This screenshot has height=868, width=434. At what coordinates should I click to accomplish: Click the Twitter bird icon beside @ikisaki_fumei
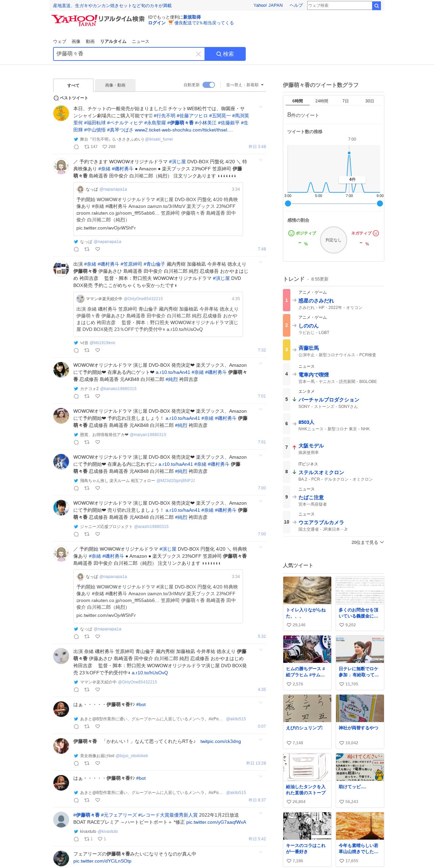coord(76,139)
